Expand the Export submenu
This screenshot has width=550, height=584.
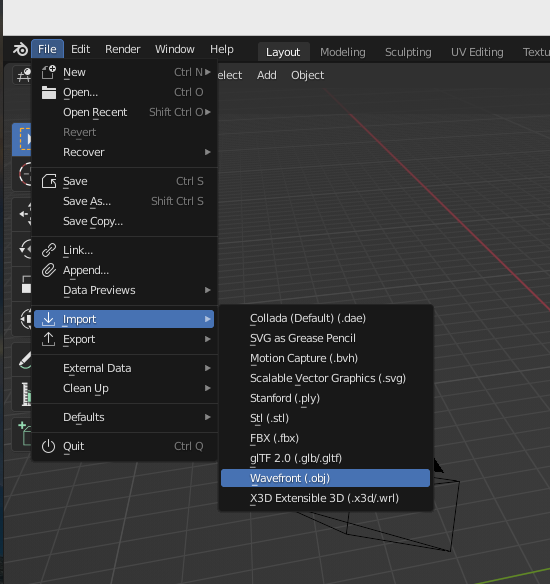click(124, 339)
